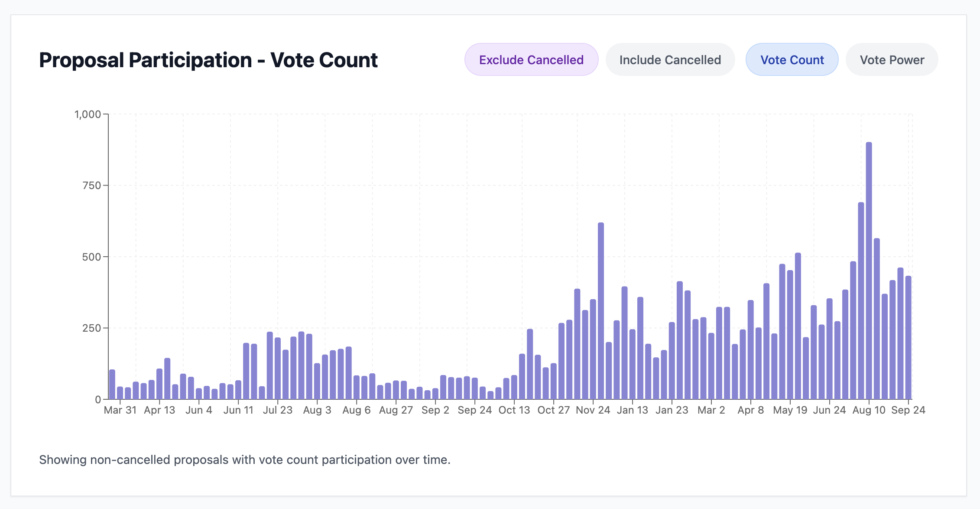Switch chart to Vote Power
This screenshot has width=980, height=509.
tap(892, 60)
